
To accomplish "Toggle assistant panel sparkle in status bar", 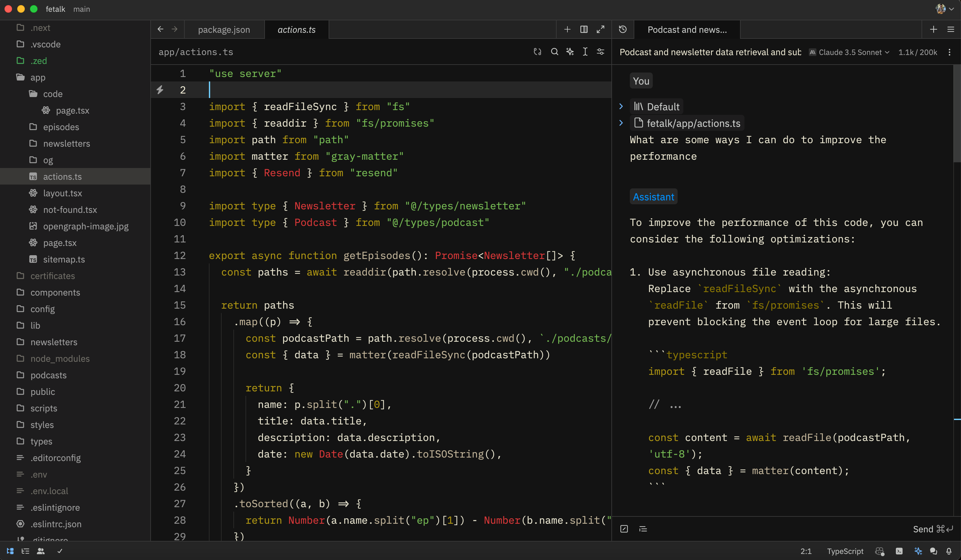I will pos(918,551).
